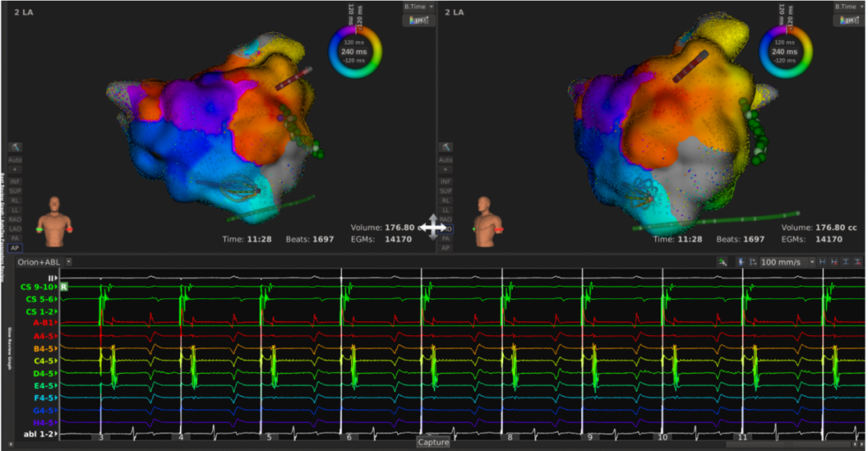The height and width of the screenshot is (451, 868).
Task: Select the CS 5-6 channel label
Action: (x=42, y=299)
